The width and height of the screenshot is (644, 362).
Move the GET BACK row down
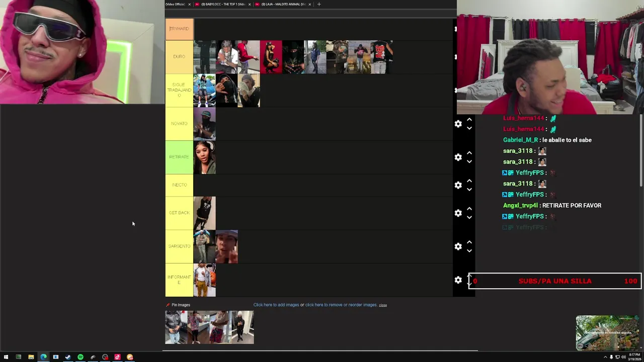coord(469,217)
